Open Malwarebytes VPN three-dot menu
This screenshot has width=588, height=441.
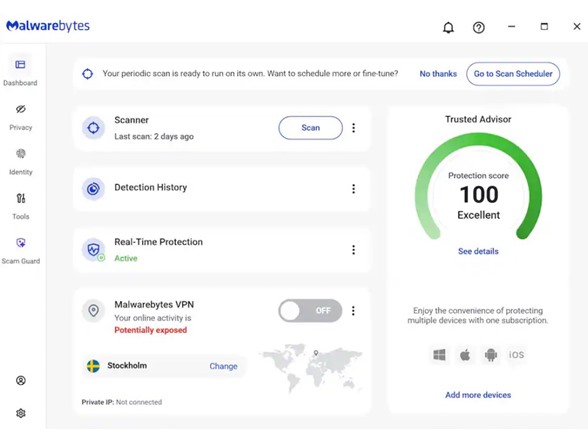coord(353,310)
